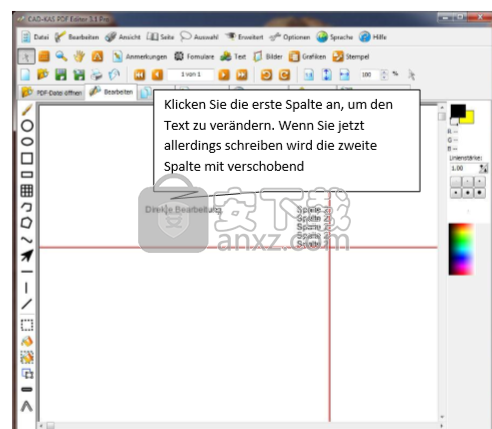This screenshot has height=429, width=492.
Task: Select the flat rectangle drawing tool
Action: [x=27, y=174]
